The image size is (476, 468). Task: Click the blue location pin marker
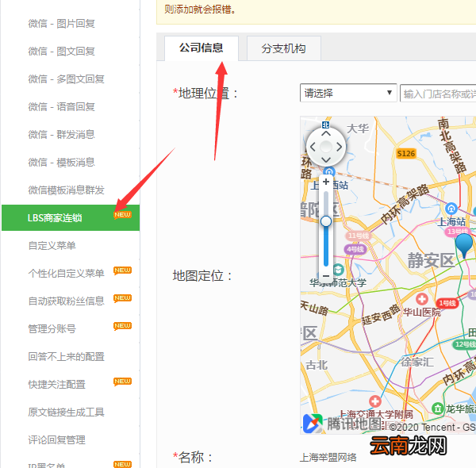(x=464, y=245)
